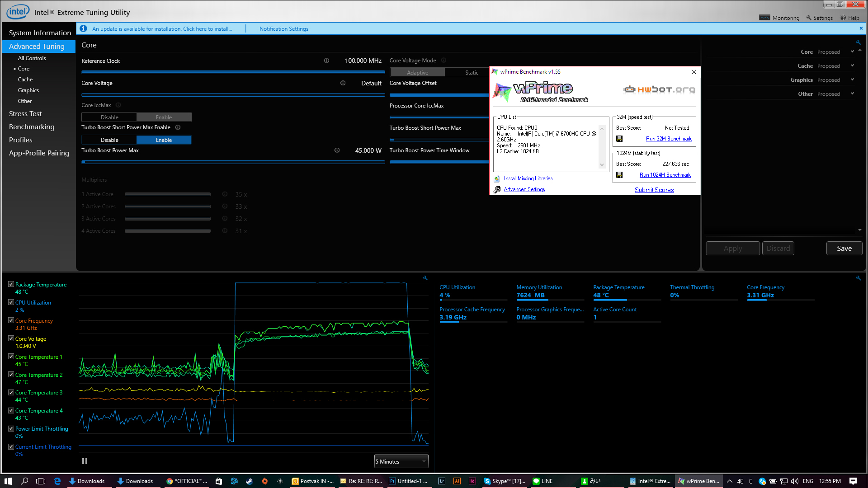
Task: Open All Controls subsection
Action: (x=32, y=58)
